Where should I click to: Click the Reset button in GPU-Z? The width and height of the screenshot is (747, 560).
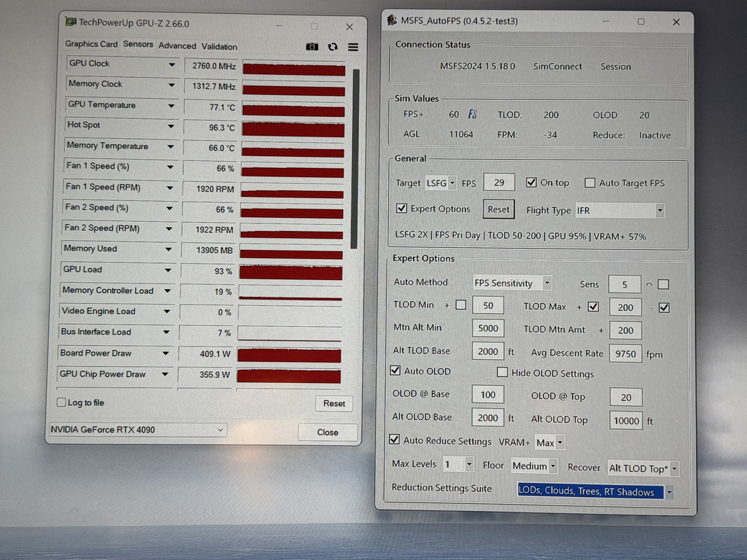pyautogui.click(x=334, y=403)
